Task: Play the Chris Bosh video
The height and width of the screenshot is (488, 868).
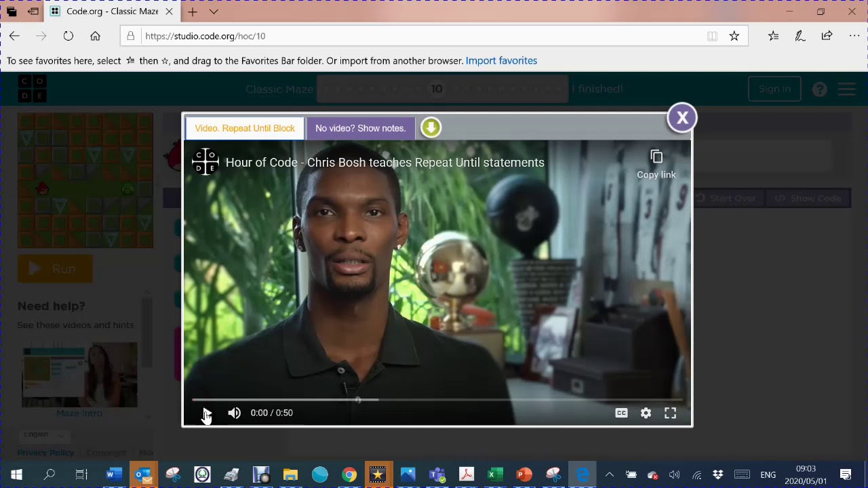Action: pyautogui.click(x=207, y=413)
